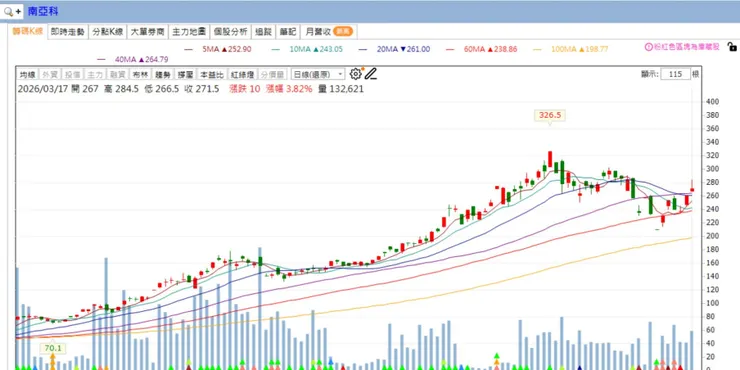Switch to 分點K線 tab
Screen dimensions: 740x370
pyautogui.click(x=108, y=32)
